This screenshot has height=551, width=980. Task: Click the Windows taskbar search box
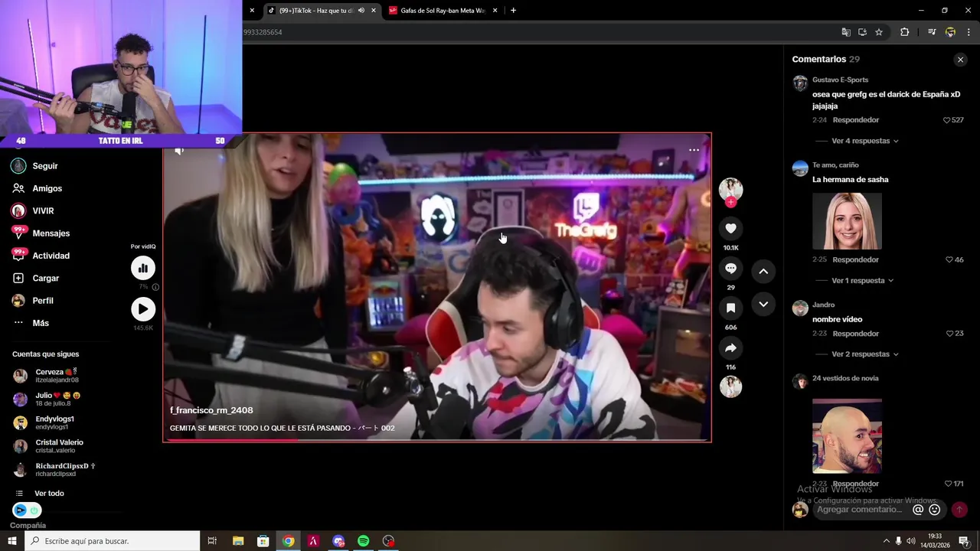pyautogui.click(x=113, y=541)
